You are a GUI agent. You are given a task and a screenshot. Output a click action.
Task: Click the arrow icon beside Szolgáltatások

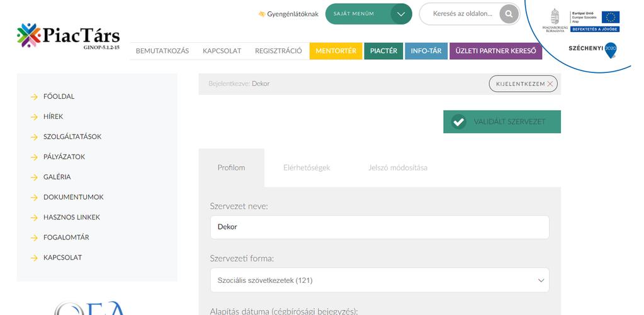[34, 138]
